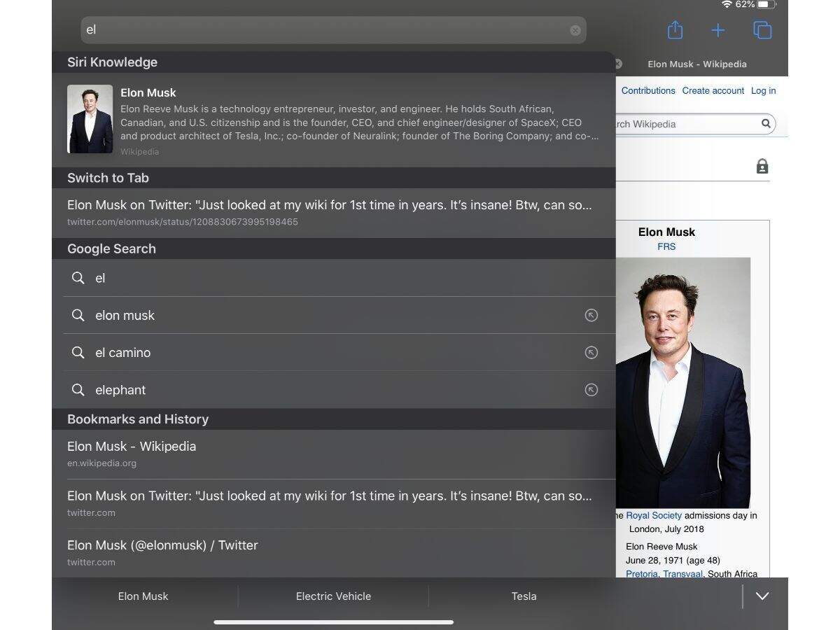Image resolution: width=840 pixels, height=630 pixels.
Task: Tap the Share icon in toolbar
Action: point(674,30)
